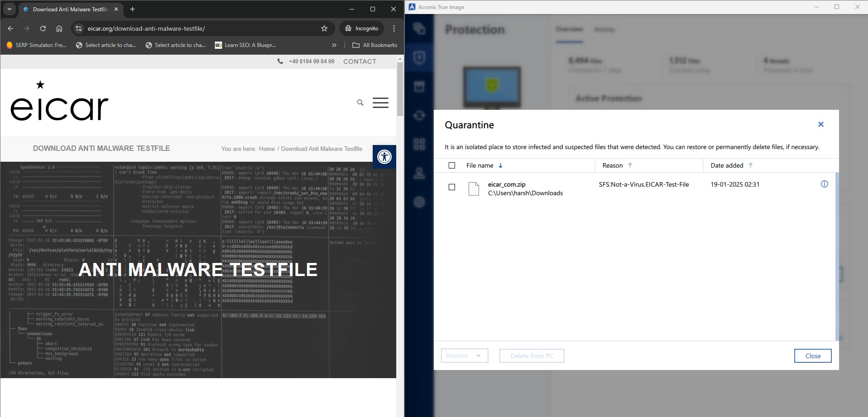The width and height of the screenshot is (868, 417).
Task: View site information icon in address bar
Action: coord(79,28)
